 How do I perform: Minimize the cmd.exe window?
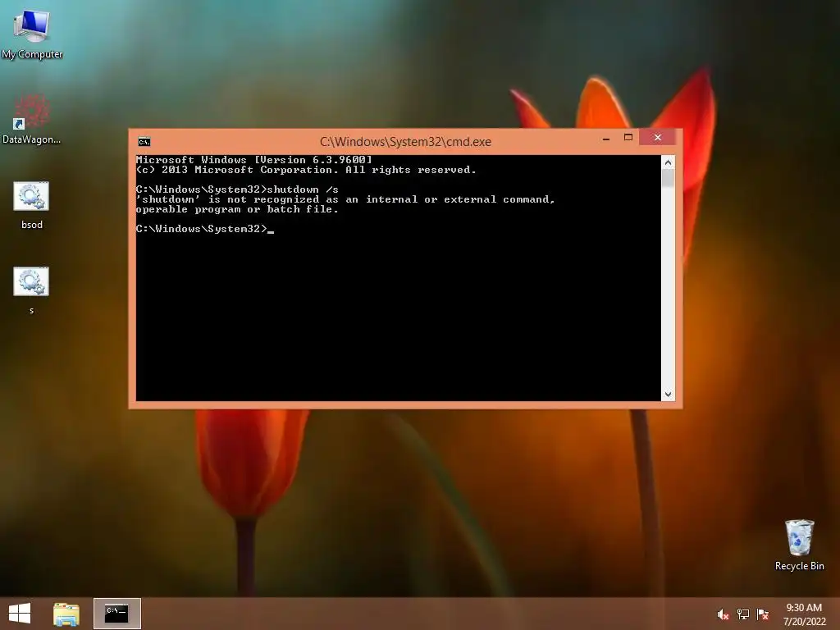pyautogui.click(x=606, y=138)
